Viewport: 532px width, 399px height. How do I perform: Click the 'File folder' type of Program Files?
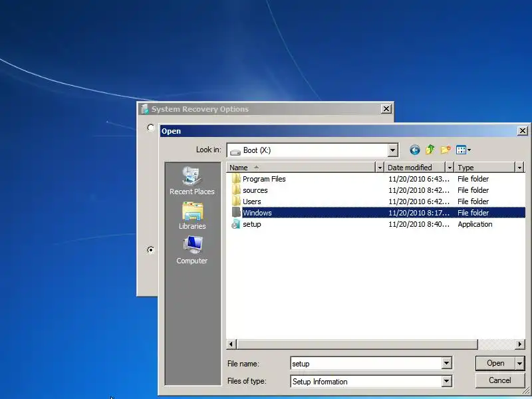click(473, 179)
